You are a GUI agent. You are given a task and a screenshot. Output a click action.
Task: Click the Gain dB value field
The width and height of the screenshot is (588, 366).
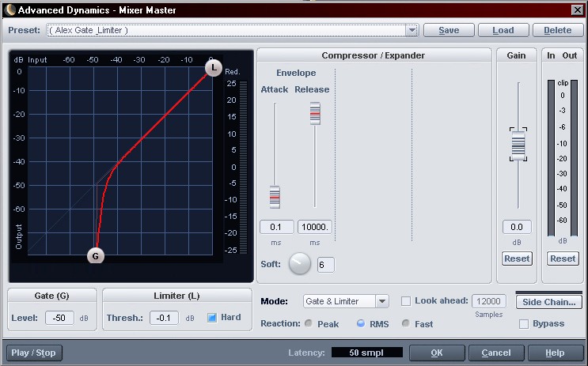point(517,227)
